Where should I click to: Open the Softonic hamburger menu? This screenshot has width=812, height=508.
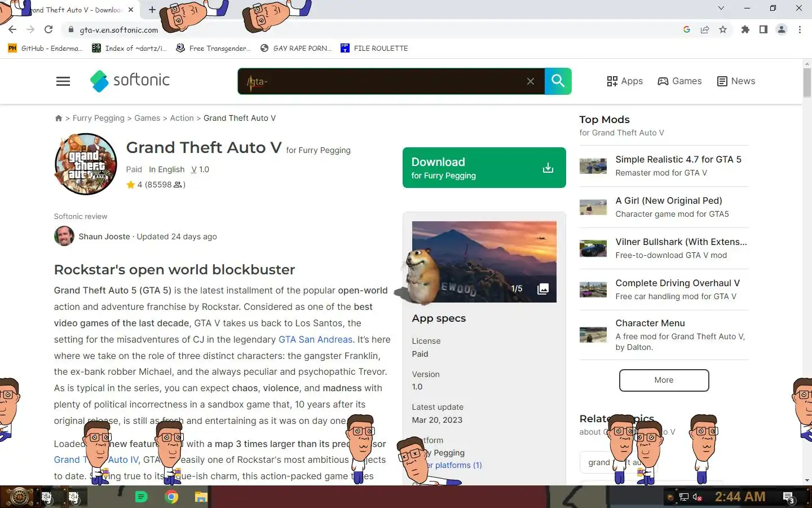[63, 81]
